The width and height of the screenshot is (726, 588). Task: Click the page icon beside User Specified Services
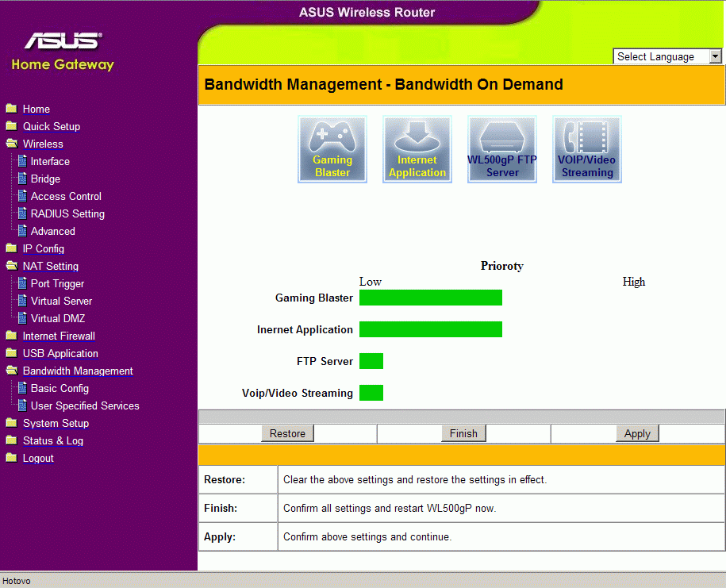coord(22,405)
